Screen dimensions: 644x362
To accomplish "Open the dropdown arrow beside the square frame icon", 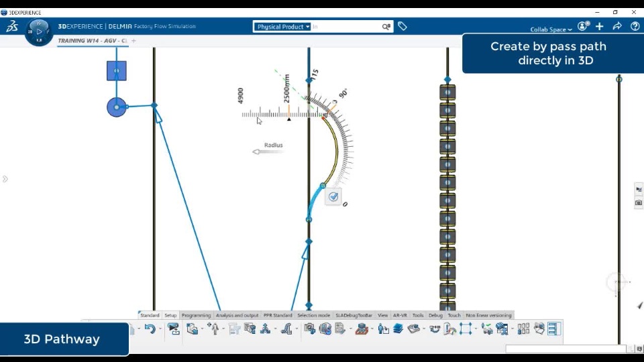I will coord(476,328).
